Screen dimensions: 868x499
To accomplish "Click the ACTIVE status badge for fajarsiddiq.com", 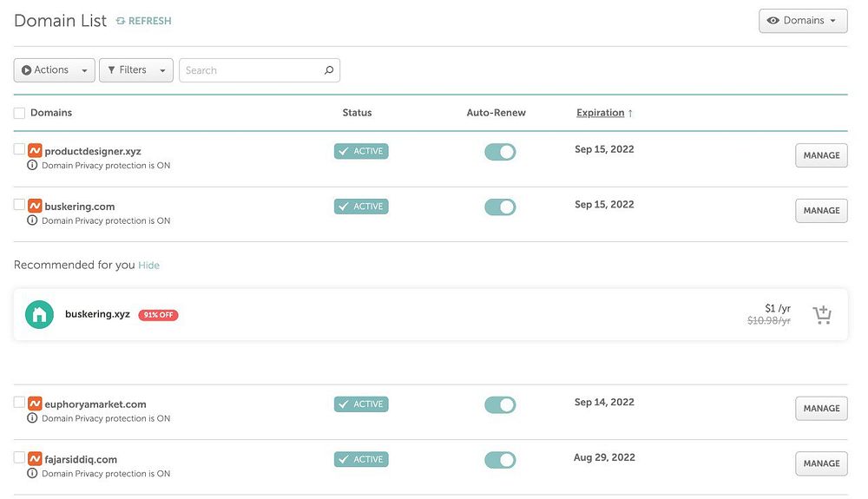I will tap(361, 460).
